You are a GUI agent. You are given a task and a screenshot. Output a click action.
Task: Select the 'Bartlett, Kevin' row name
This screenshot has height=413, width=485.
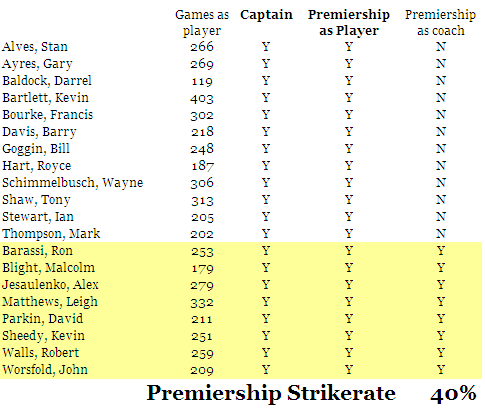[46, 98]
